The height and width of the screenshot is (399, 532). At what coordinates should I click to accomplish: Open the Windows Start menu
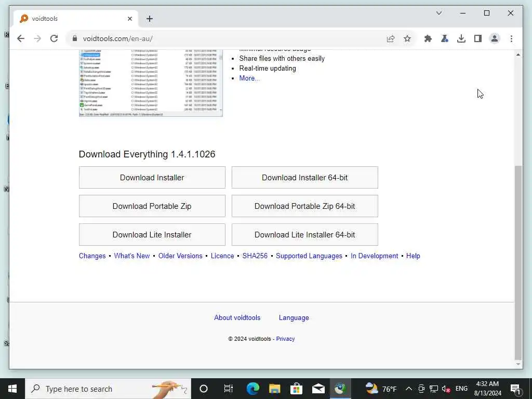[12, 389]
